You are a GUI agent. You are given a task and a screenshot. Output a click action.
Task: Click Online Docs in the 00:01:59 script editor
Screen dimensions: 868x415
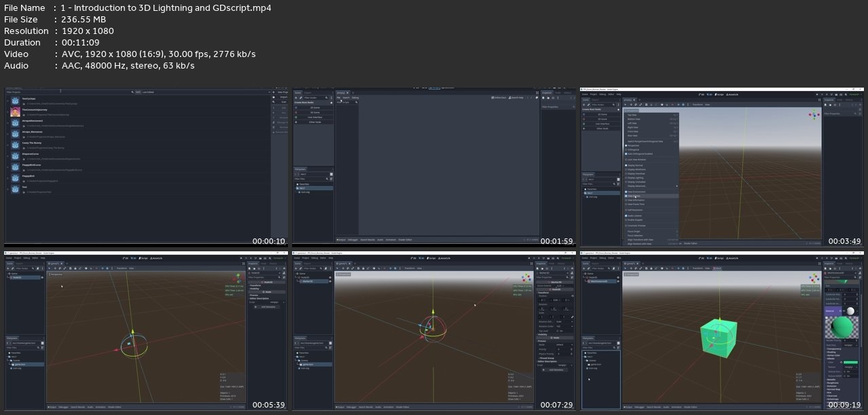[500, 98]
